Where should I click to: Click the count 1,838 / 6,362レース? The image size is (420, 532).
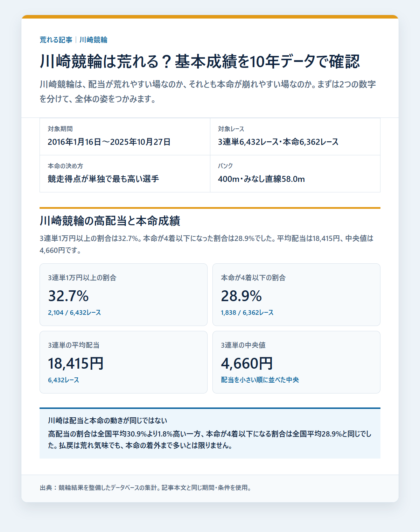click(247, 313)
